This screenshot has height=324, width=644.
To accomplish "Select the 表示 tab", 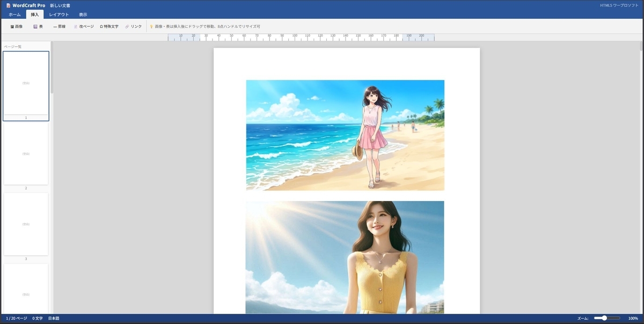I will pos(83,14).
